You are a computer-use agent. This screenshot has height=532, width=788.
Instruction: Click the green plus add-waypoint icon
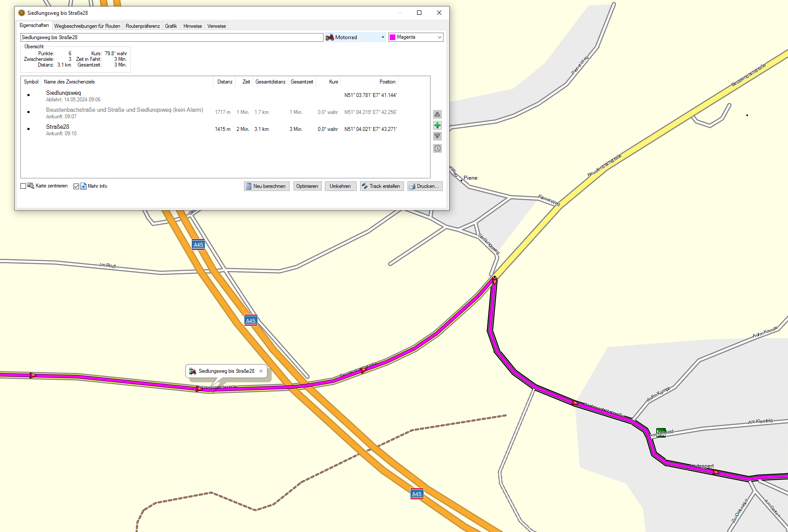tap(437, 125)
